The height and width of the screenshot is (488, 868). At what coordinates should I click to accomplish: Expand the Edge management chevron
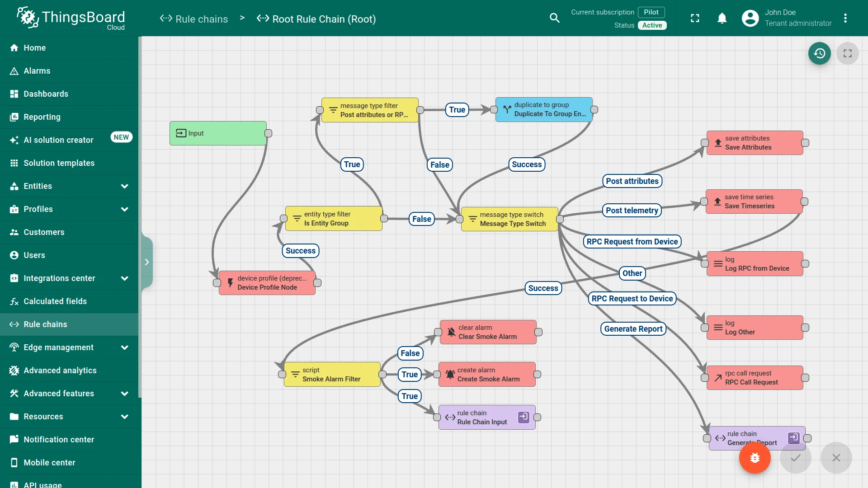(125, 347)
